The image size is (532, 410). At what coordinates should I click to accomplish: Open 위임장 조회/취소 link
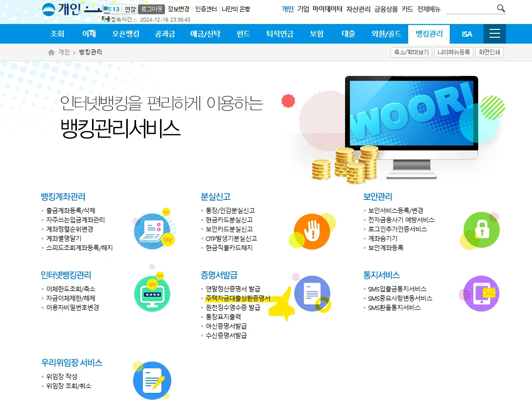pos(69,386)
